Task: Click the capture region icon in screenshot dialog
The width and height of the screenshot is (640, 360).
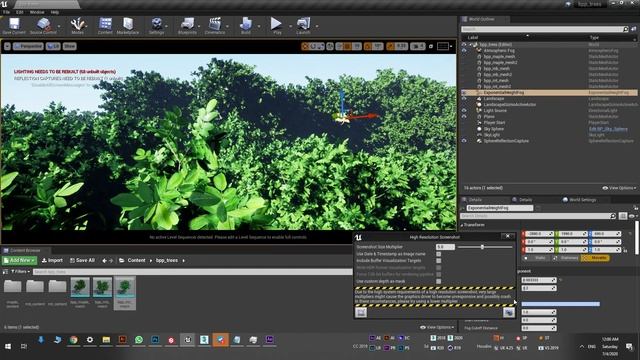Action: (x=361, y=312)
